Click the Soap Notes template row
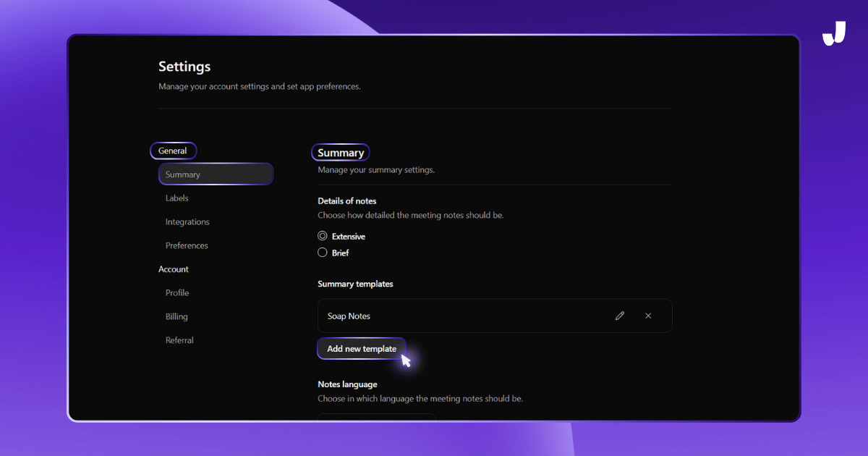 pos(495,316)
